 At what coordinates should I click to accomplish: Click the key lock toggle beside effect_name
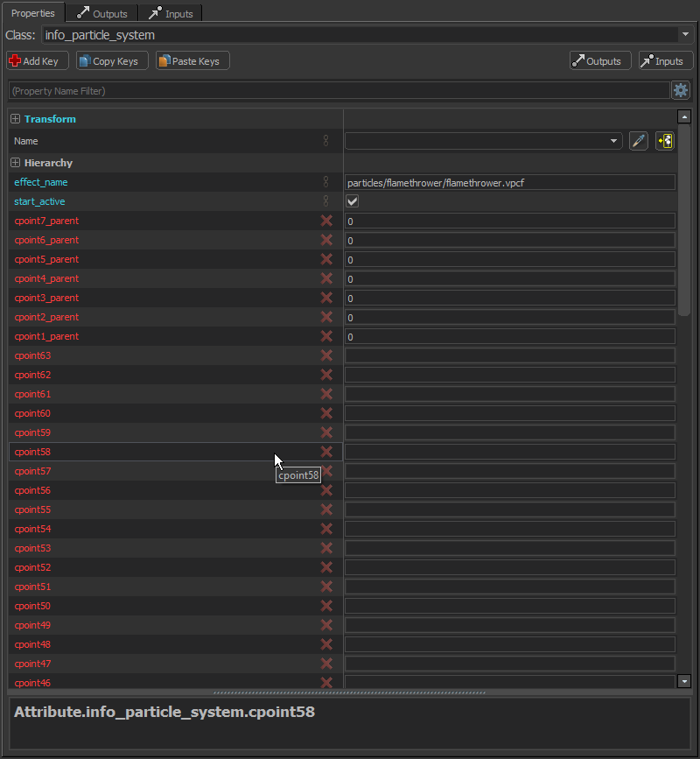325,182
